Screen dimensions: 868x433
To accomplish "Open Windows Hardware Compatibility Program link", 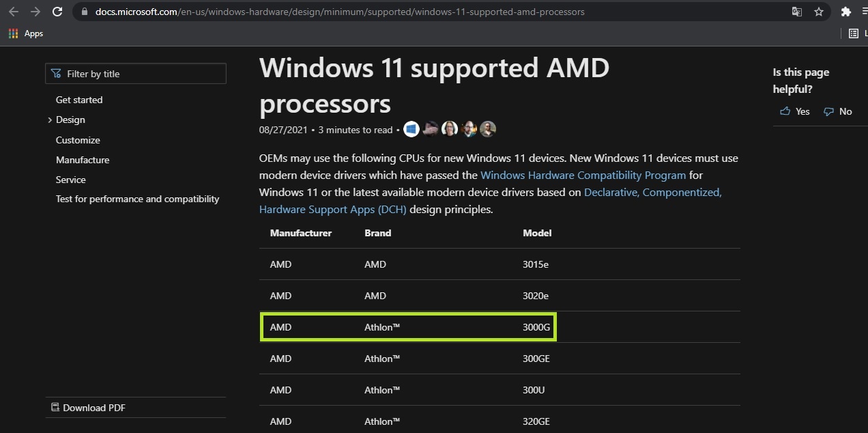I will pyautogui.click(x=583, y=176).
